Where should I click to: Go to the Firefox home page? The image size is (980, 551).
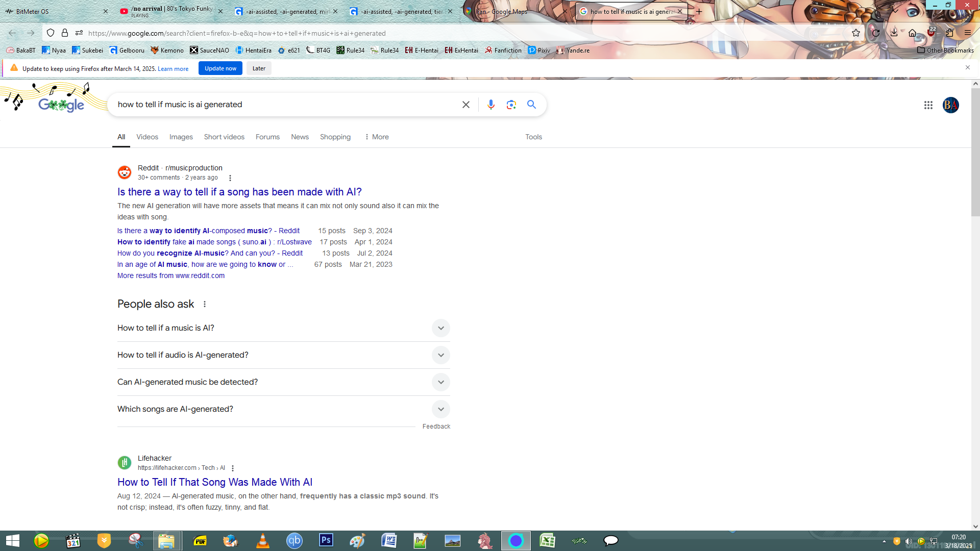pyautogui.click(x=913, y=33)
